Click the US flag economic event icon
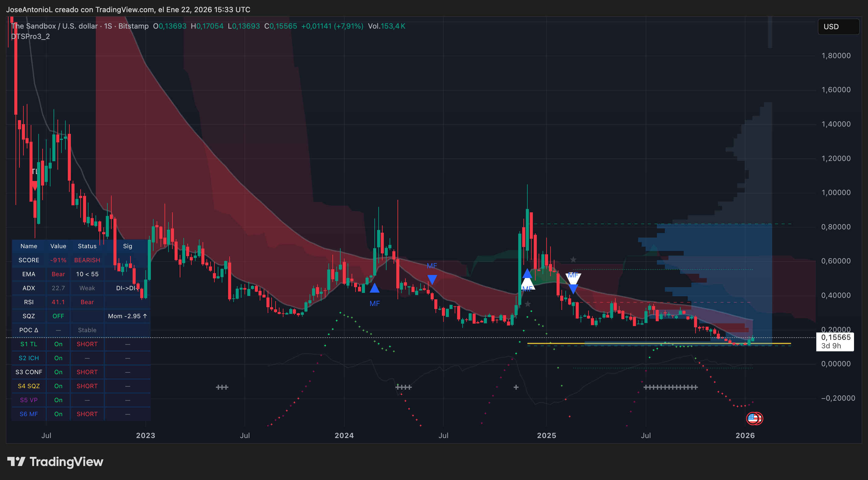 pos(755,418)
